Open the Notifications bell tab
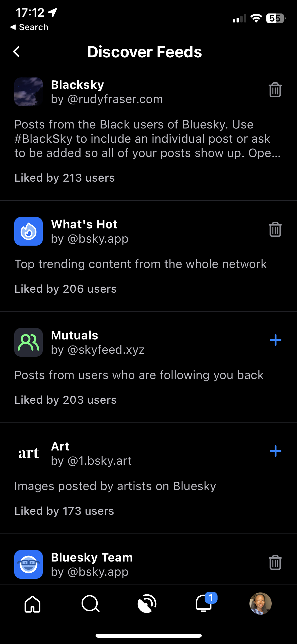This screenshot has height=644, width=297. (204, 604)
